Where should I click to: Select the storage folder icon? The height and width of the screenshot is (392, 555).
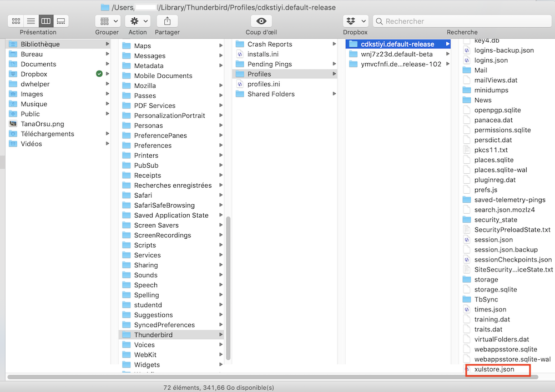[467, 279]
